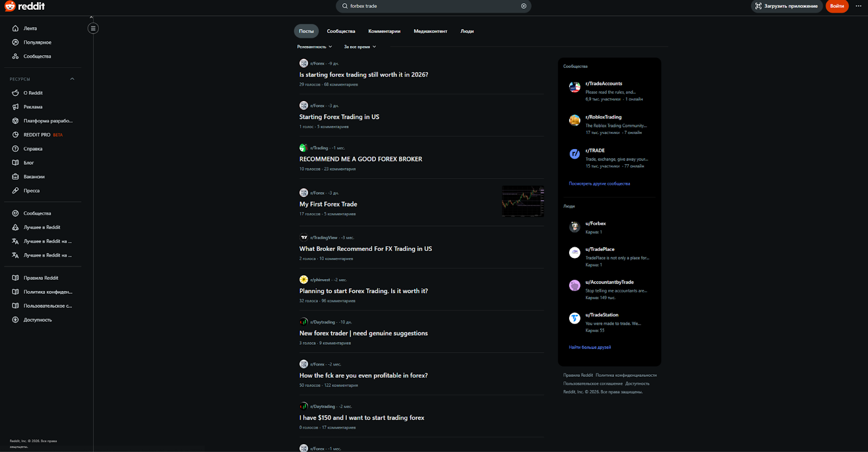Image resolution: width=868 pixels, height=452 pixels.
Task: Switch to the Комментарии tab
Action: pyautogui.click(x=384, y=31)
